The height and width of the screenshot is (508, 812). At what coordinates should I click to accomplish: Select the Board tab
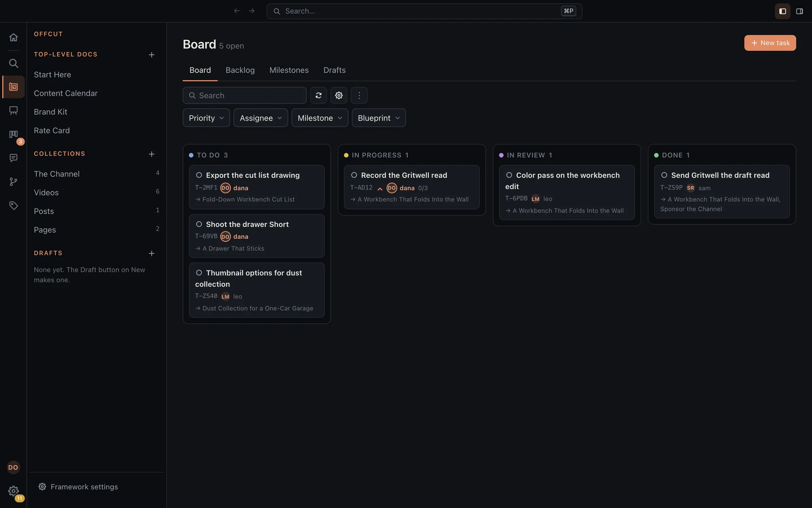(x=200, y=70)
